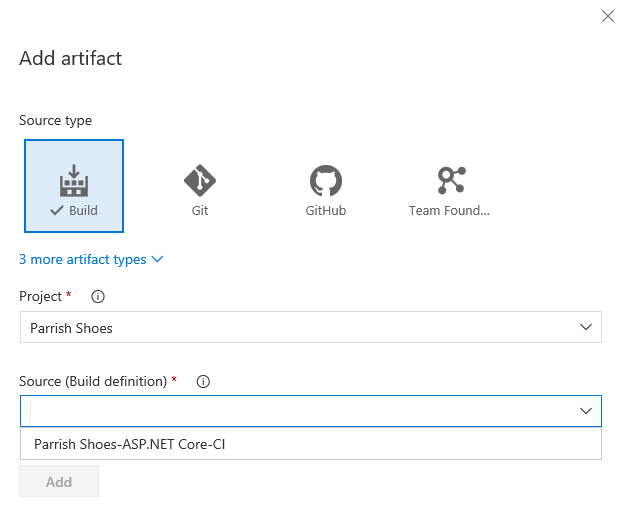Choose the Git source type icon

pos(200,180)
